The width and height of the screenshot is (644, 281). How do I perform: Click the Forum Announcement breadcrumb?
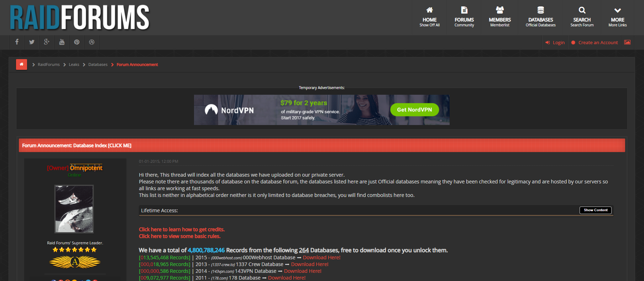click(137, 64)
